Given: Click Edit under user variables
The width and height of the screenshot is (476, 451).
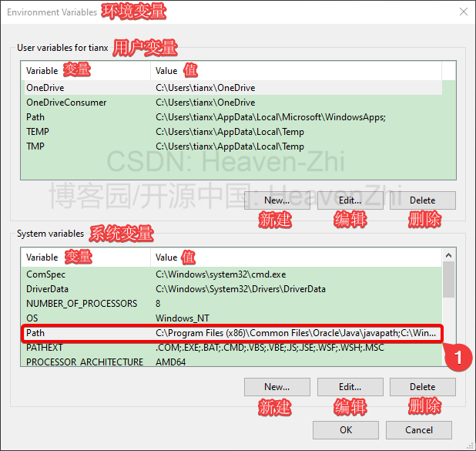Looking at the screenshot, I should pos(350,200).
